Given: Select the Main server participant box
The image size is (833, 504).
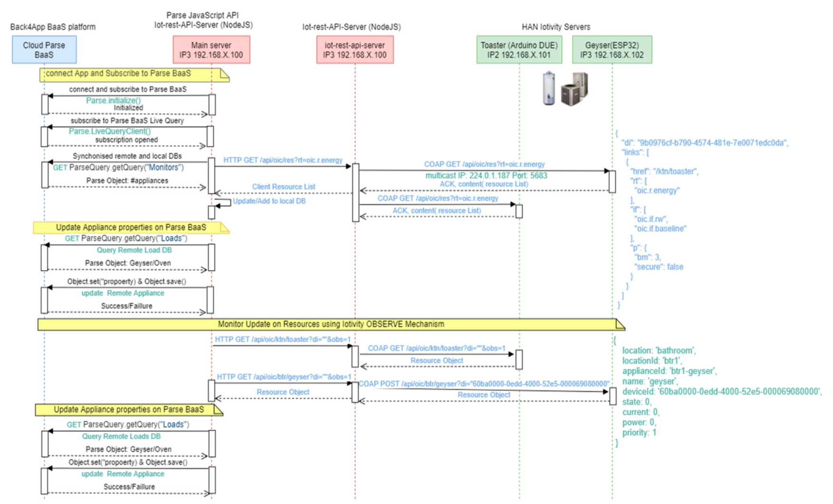Looking at the screenshot, I should [211, 50].
